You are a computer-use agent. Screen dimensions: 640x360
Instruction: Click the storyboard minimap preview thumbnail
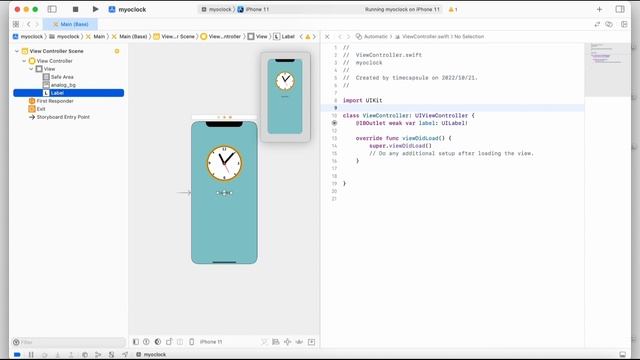click(285, 96)
